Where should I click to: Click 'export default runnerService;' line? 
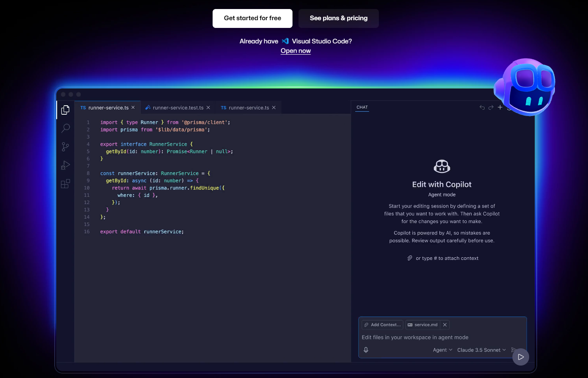coord(142,232)
